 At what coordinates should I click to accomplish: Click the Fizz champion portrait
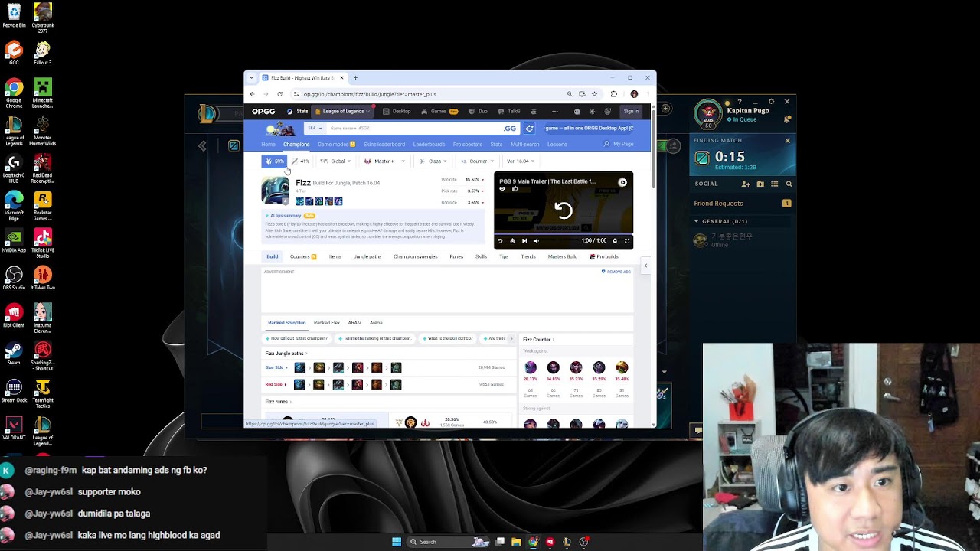275,191
